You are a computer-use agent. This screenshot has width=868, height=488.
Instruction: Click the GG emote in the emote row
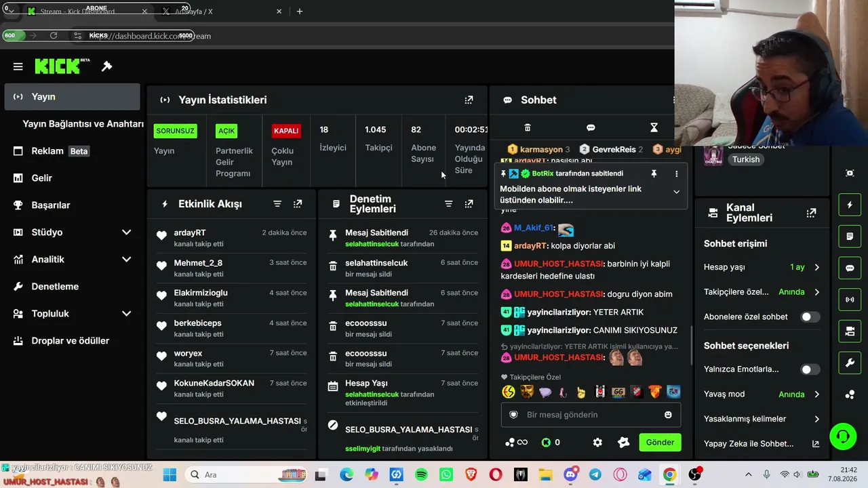pos(618,392)
